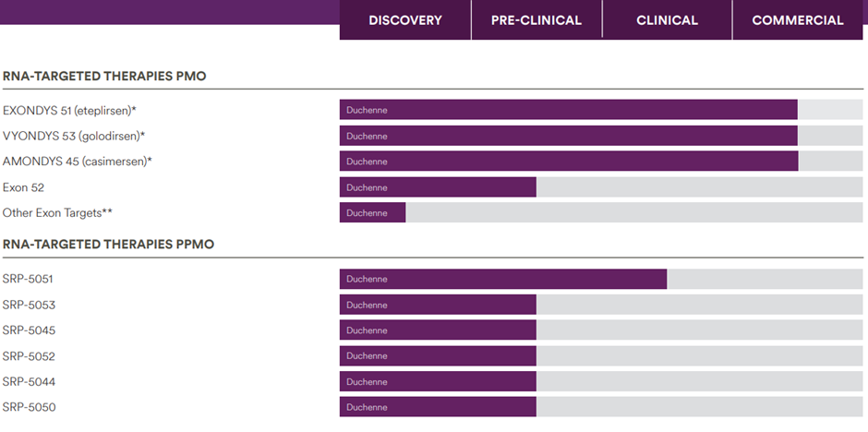This screenshot has height=432, width=868.
Task: Click the RNA-TARGETED THERAPIES PMO heading
Action: click(104, 77)
